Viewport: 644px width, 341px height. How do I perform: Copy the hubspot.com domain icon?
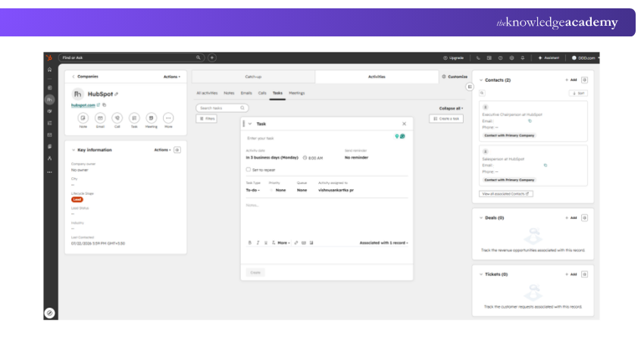pos(105,105)
